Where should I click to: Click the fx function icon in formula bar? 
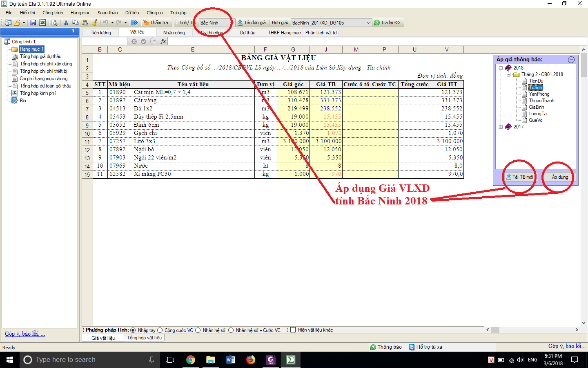coord(163,41)
